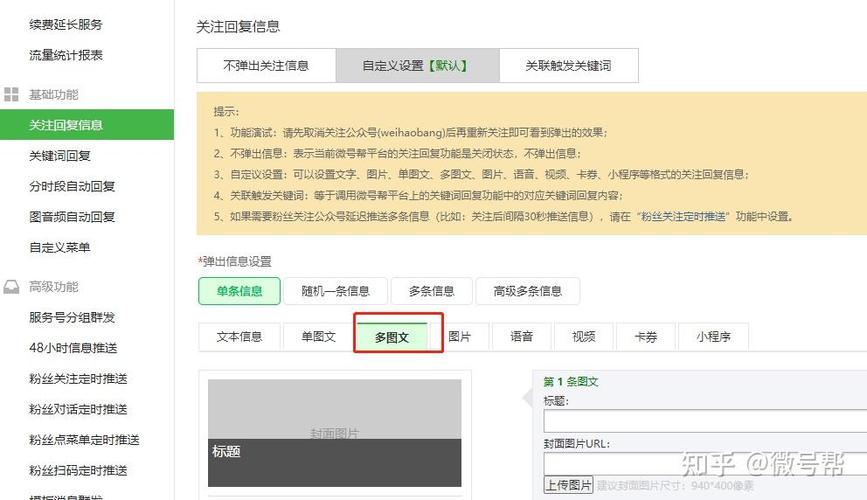The height and width of the screenshot is (500, 867).
Task: Click the 上传图片 button
Action: tap(568, 485)
